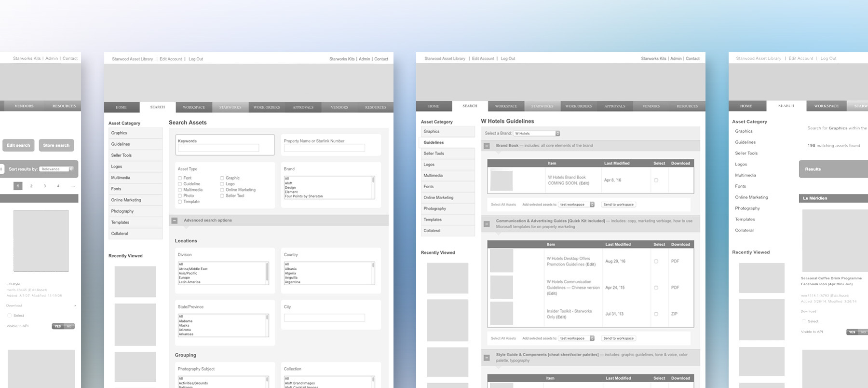Open test workspace dropdown below Insider Toolkit row
Viewport: 868px width, 388px height.
(577, 338)
